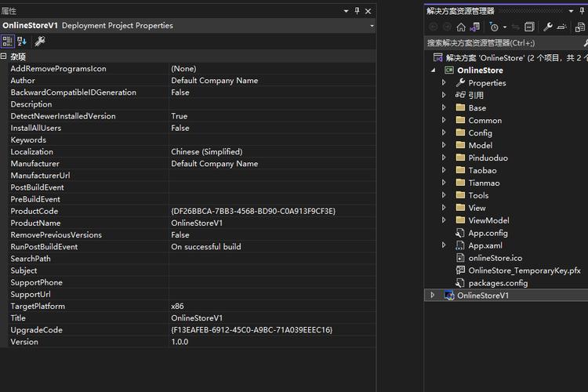Click Properties wrench in Solution Explorer toolbar
The image size is (588, 392).
(x=548, y=27)
